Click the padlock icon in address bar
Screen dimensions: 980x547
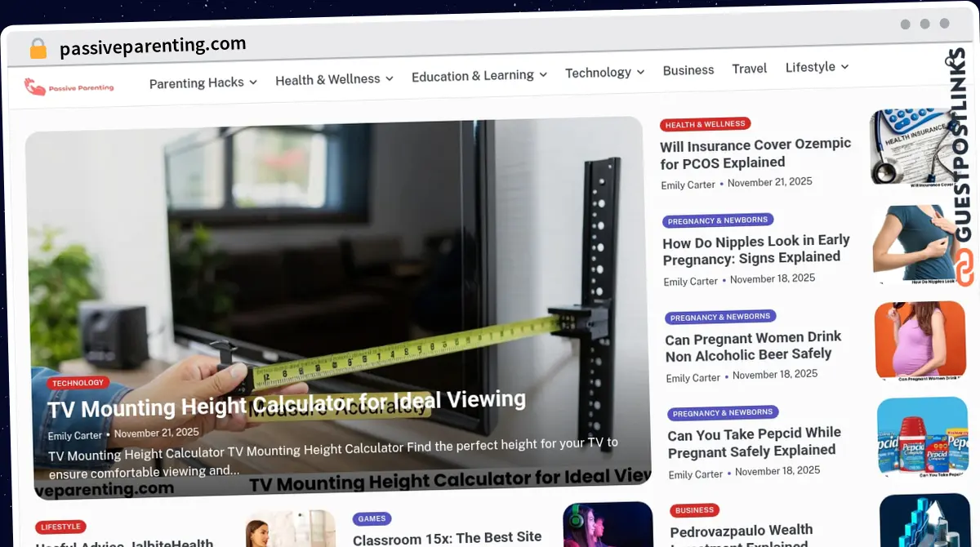(38, 48)
